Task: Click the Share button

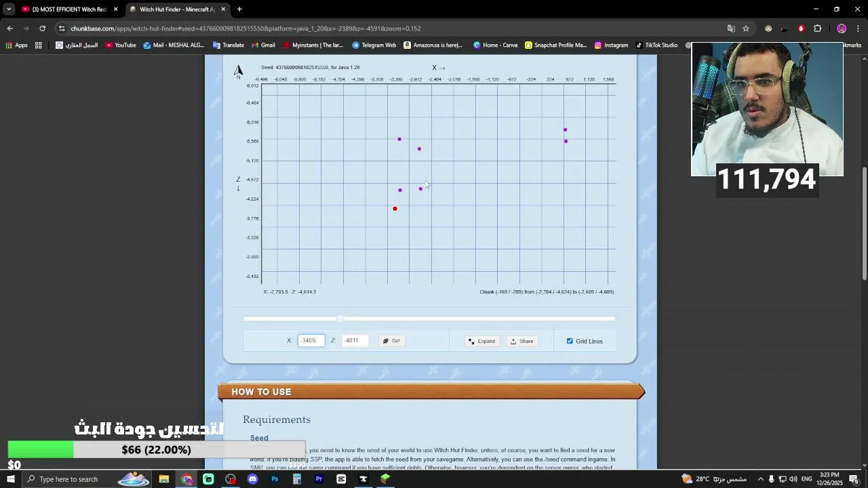Action: (x=522, y=341)
